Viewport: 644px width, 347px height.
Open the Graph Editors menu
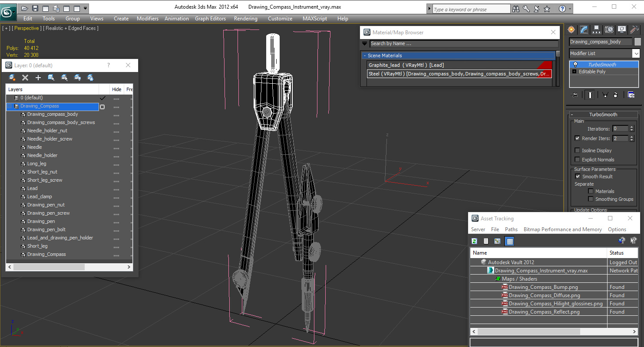210,19
